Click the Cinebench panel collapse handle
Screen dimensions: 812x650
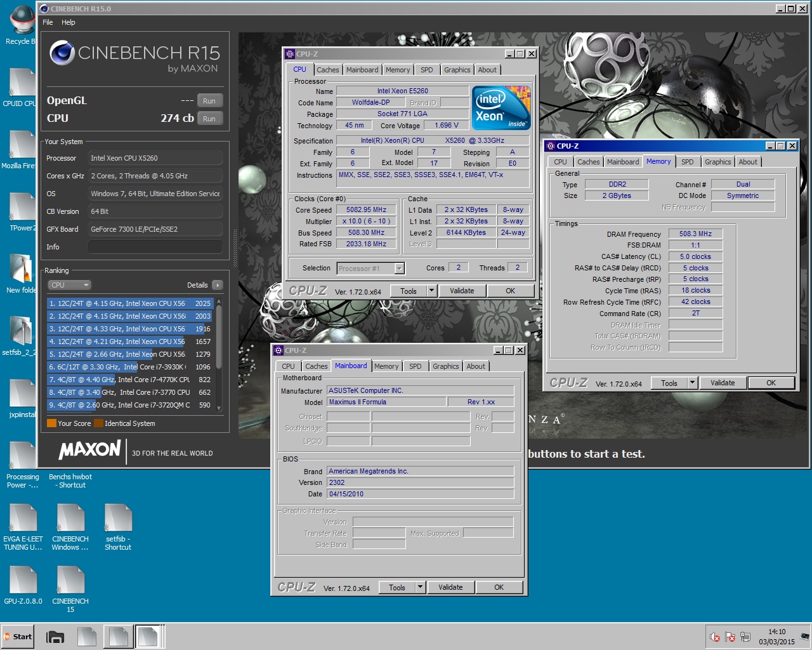(236, 248)
